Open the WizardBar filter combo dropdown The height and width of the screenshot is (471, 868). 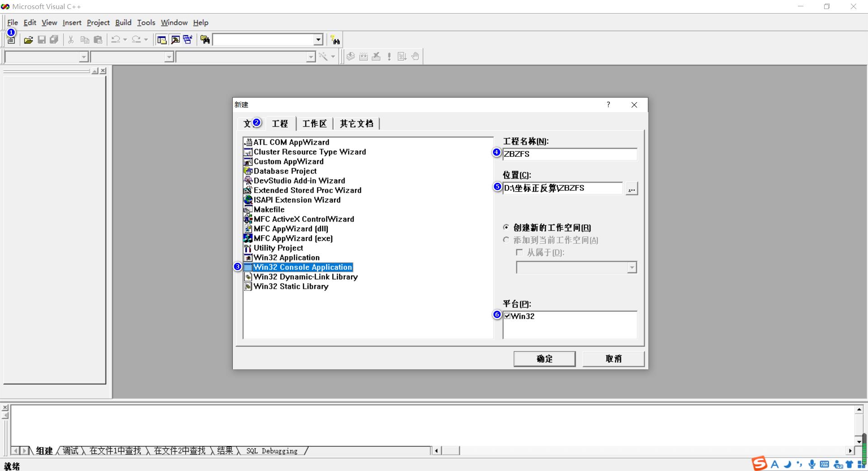(x=169, y=57)
